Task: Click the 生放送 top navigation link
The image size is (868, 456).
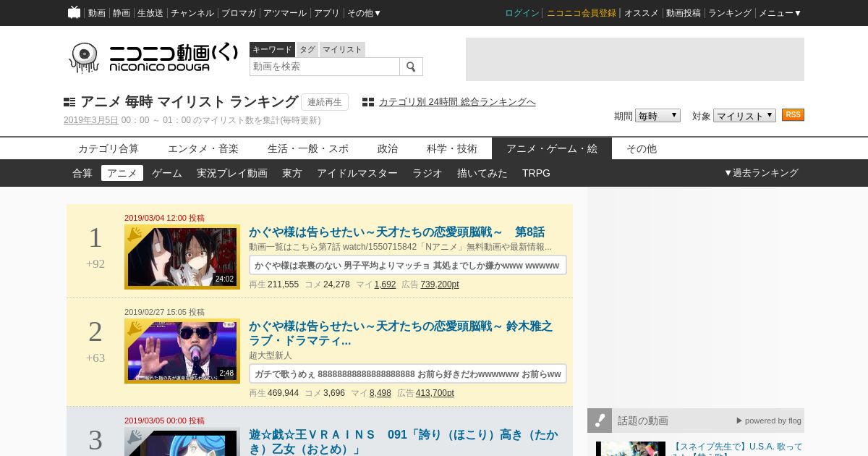Action: [x=150, y=13]
